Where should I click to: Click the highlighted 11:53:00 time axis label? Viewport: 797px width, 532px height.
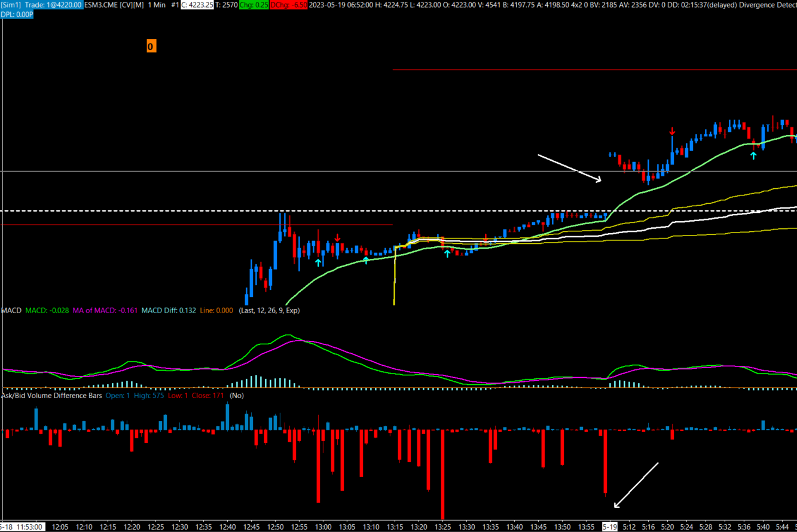21,527
